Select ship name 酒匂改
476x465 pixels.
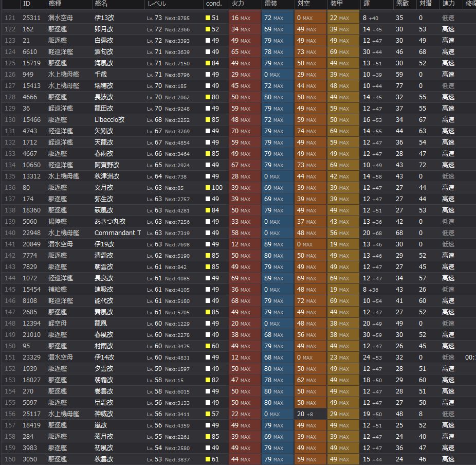104,52
